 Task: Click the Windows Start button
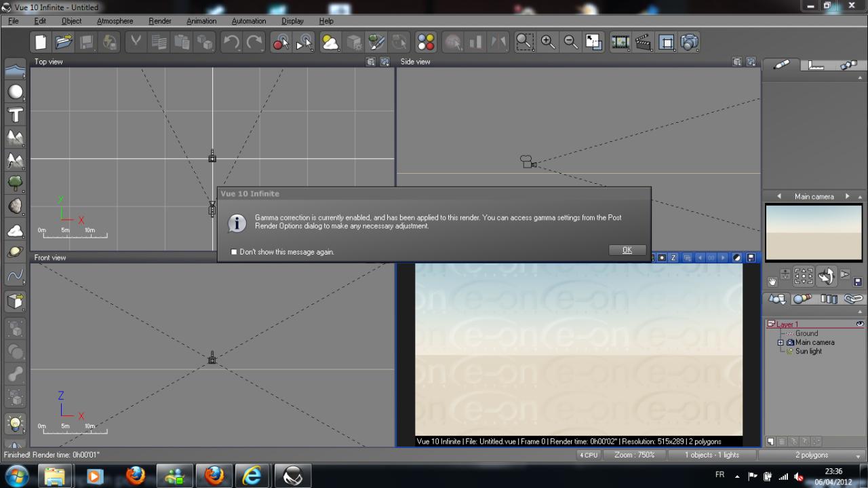(x=16, y=475)
